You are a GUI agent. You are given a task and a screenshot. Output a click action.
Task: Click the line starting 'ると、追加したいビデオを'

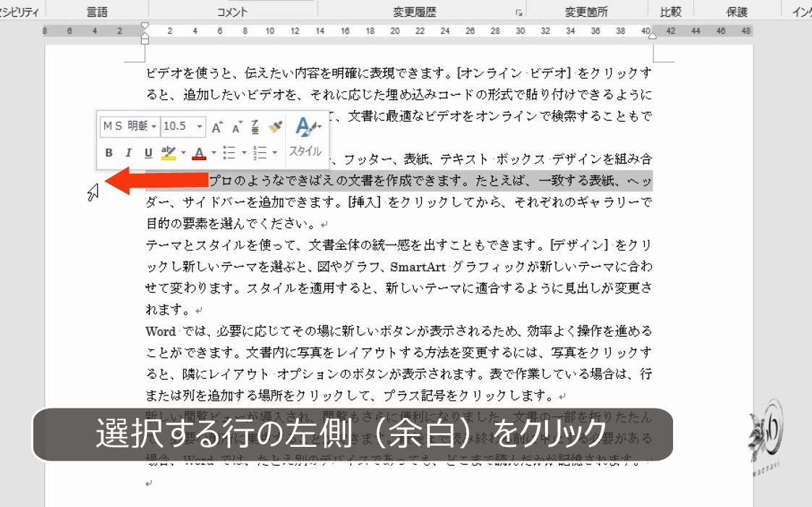399,95
